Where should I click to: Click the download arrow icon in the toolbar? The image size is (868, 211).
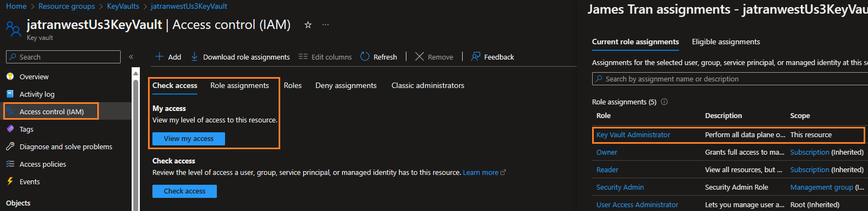pos(194,56)
